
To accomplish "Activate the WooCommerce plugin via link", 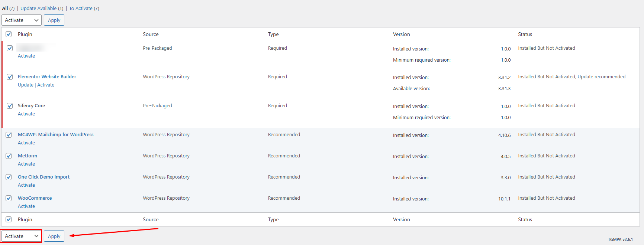I will [26, 206].
